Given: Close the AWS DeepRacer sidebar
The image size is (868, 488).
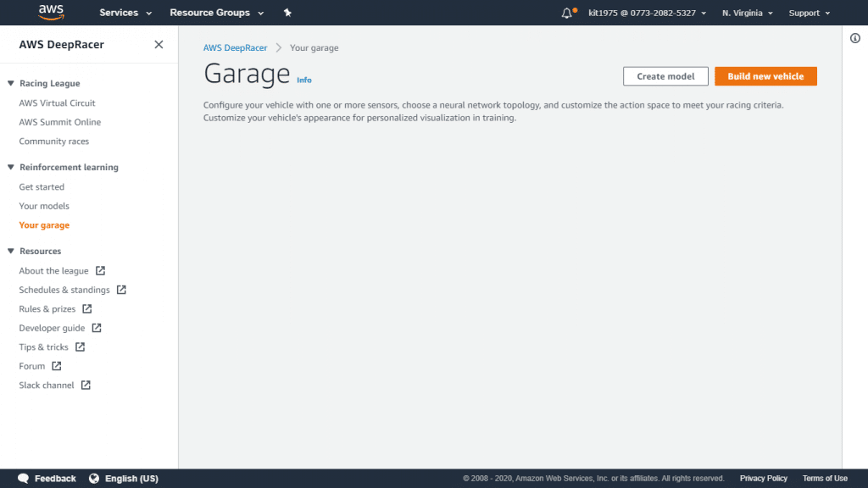Looking at the screenshot, I should tap(159, 44).
